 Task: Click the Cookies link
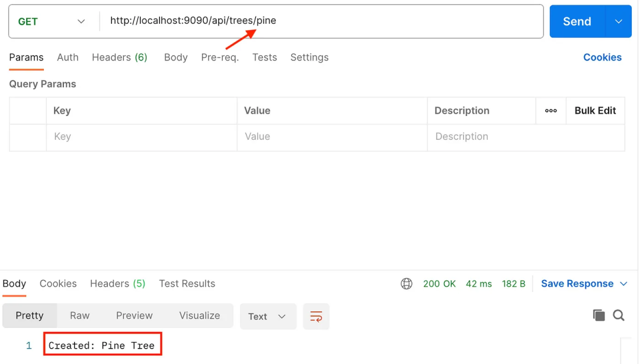(x=602, y=57)
